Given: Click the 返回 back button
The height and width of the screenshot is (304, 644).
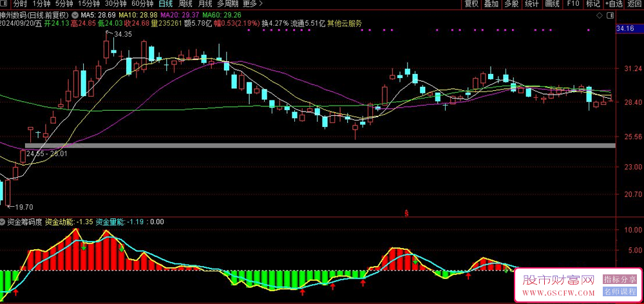Looking at the screenshot, I should point(635,4).
